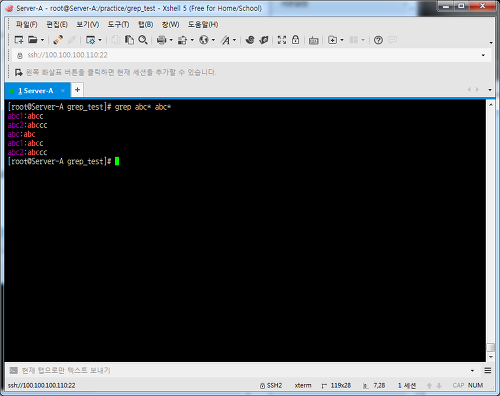Click the grayed Disconnect icon

click(x=71, y=40)
